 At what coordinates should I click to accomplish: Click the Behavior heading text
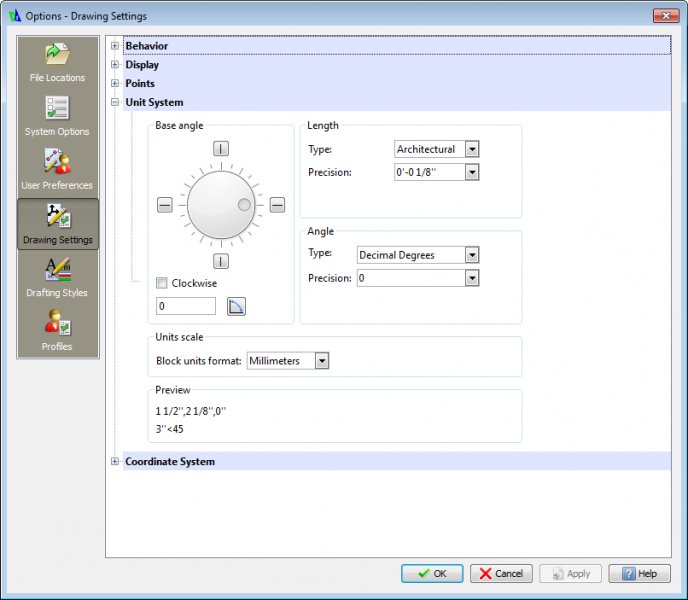(147, 46)
